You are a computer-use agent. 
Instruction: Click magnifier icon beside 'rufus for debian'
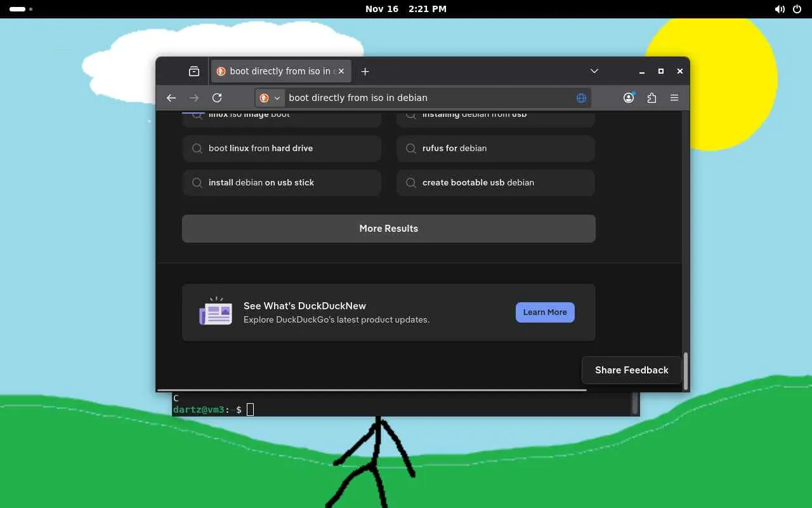tap(411, 148)
